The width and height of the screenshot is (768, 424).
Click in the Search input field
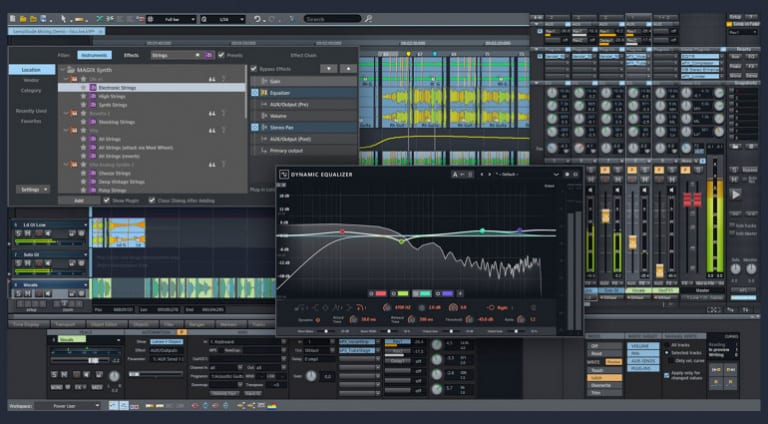pyautogui.click(x=331, y=18)
